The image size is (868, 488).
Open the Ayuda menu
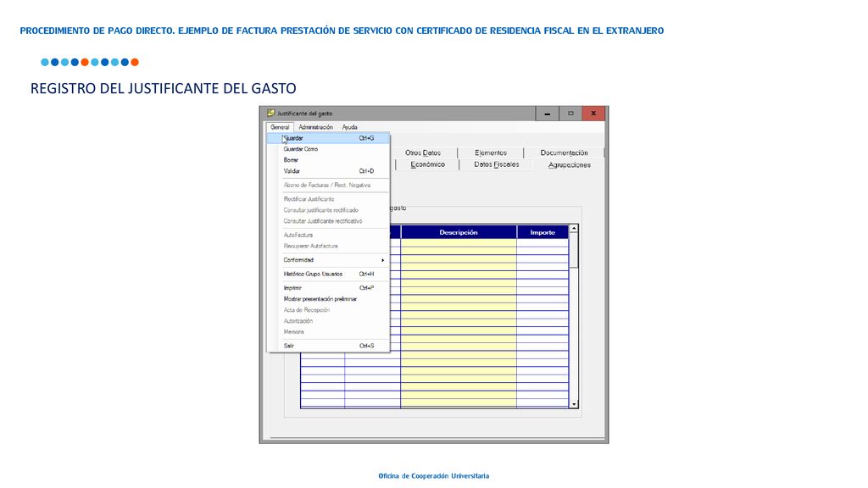click(x=349, y=127)
